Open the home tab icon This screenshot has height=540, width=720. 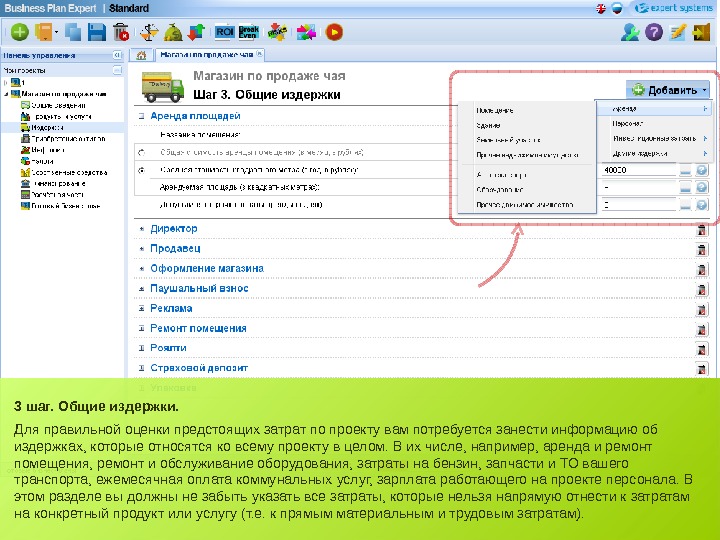click(x=141, y=55)
